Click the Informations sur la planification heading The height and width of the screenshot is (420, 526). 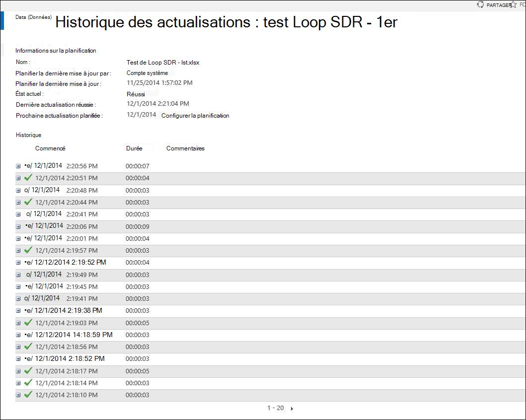tap(56, 51)
